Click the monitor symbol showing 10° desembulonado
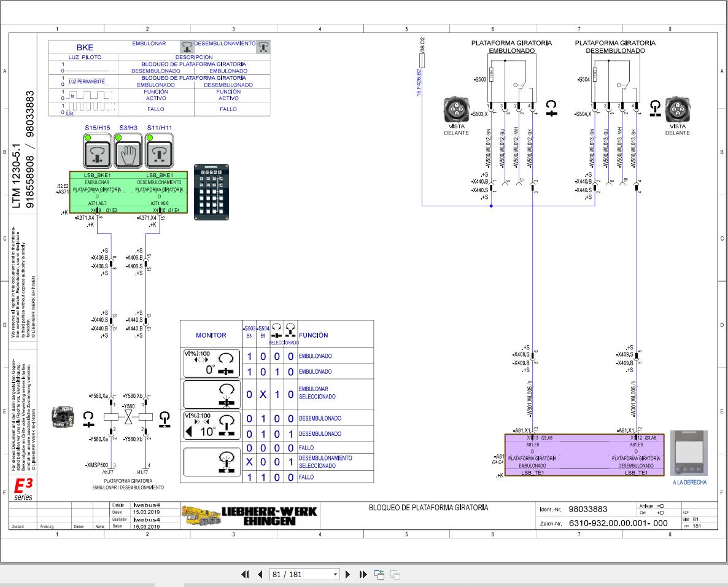728x587 pixels. click(x=212, y=426)
